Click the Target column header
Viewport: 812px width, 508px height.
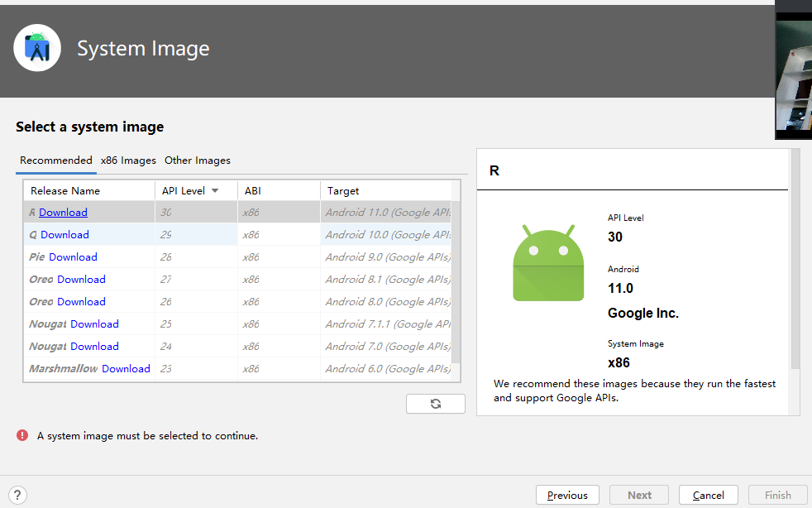(343, 191)
